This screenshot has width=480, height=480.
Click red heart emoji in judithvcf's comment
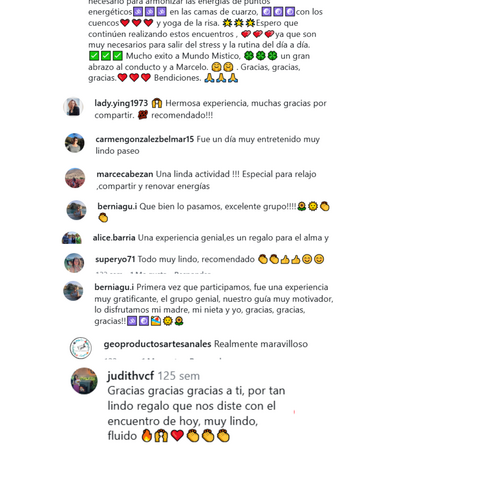pyautogui.click(x=177, y=436)
